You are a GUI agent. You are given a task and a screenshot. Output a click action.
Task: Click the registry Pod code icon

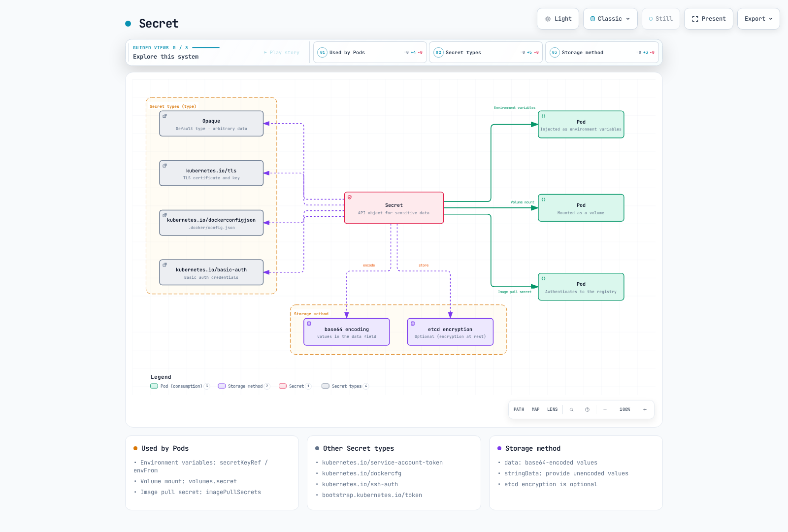[x=544, y=278]
